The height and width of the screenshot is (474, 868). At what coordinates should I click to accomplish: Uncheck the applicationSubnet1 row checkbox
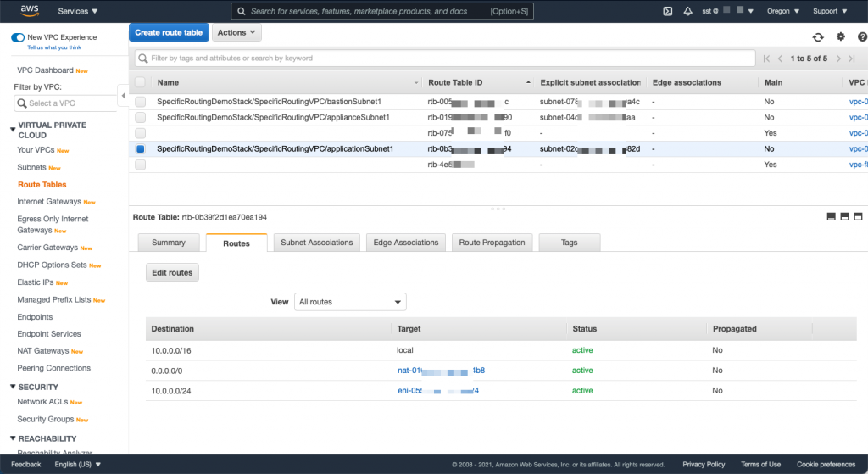pyautogui.click(x=140, y=148)
